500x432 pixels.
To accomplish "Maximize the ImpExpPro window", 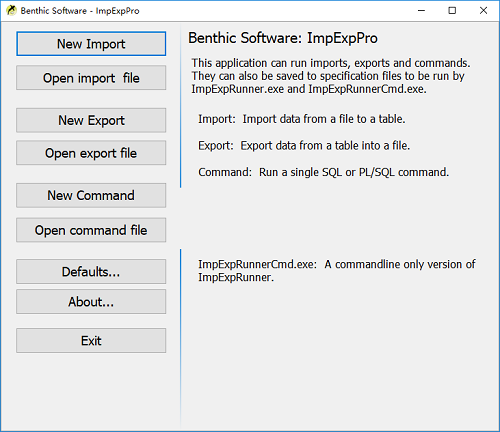I will click(452, 11).
